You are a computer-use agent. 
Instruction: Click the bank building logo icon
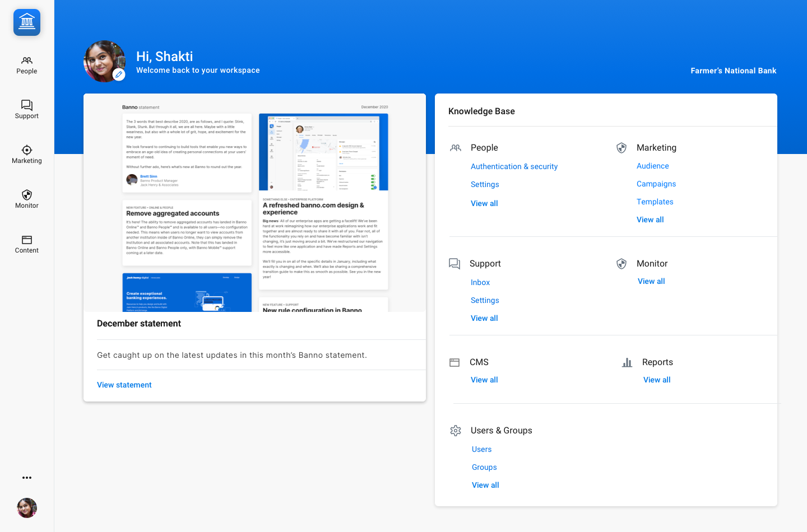click(x=27, y=22)
